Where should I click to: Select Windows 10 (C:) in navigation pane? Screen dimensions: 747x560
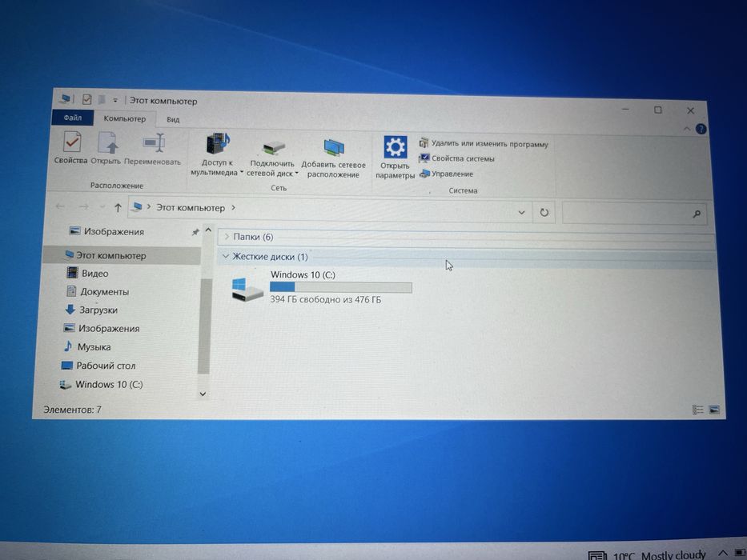click(101, 384)
